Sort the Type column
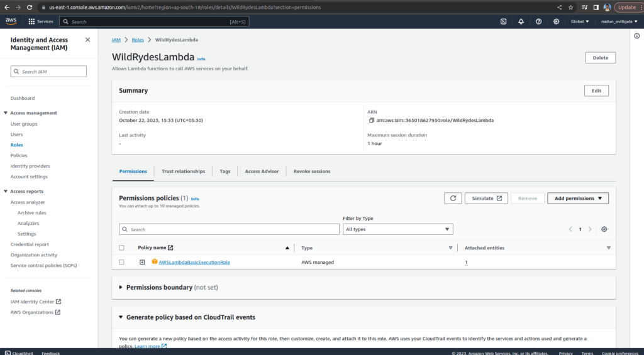The width and height of the screenshot is (644, 355). coord(450,248)
